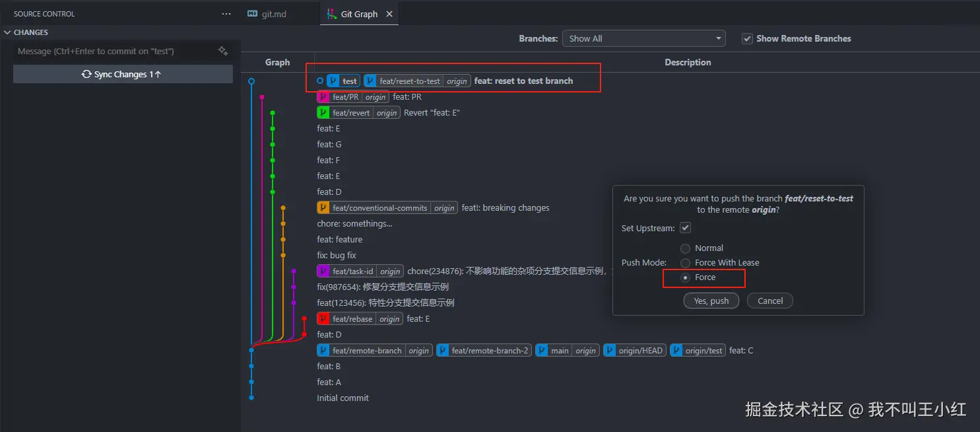
Task: Select commit 'feat: A'
Action: click(329, 382)
